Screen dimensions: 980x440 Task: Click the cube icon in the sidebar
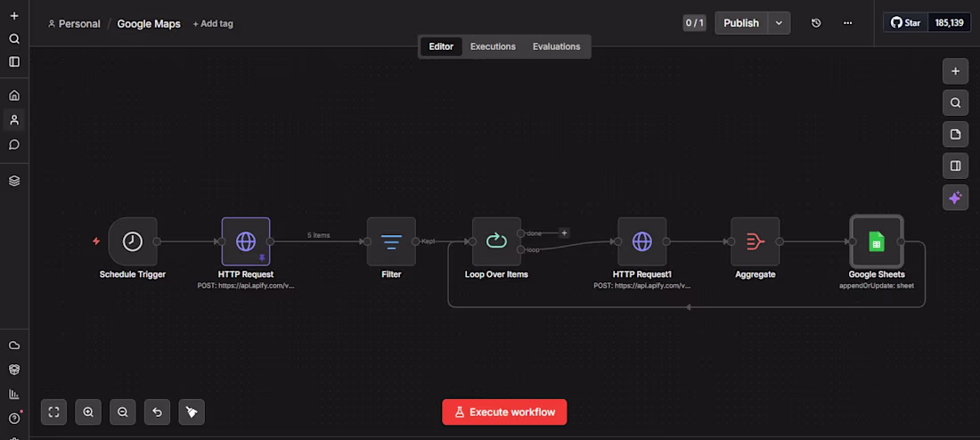pos(14,370)
